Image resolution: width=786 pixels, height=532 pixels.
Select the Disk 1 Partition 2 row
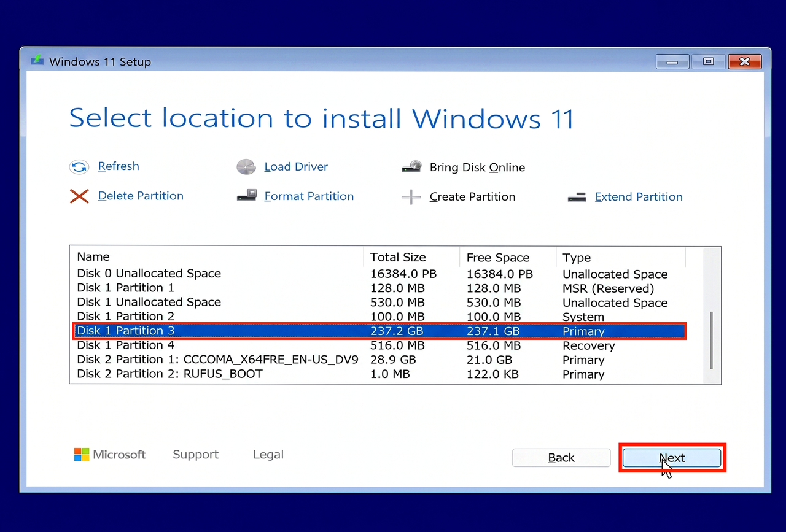(378, 317)
